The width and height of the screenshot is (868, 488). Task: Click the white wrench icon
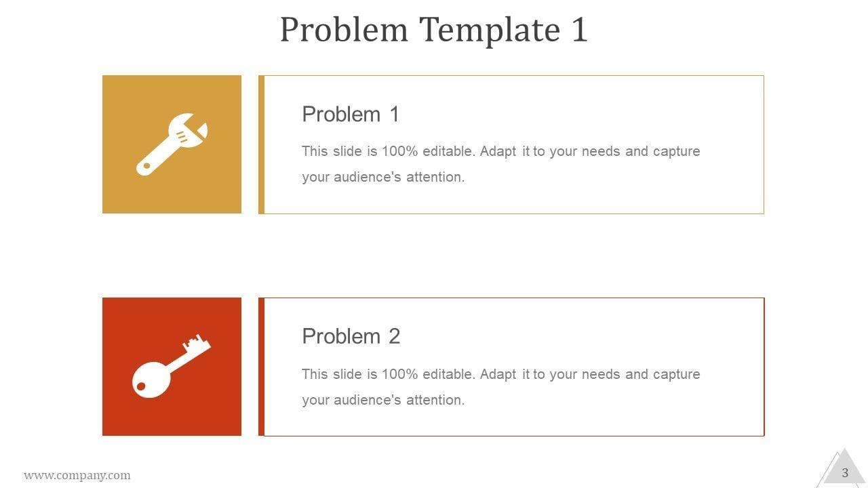[172, 145]
